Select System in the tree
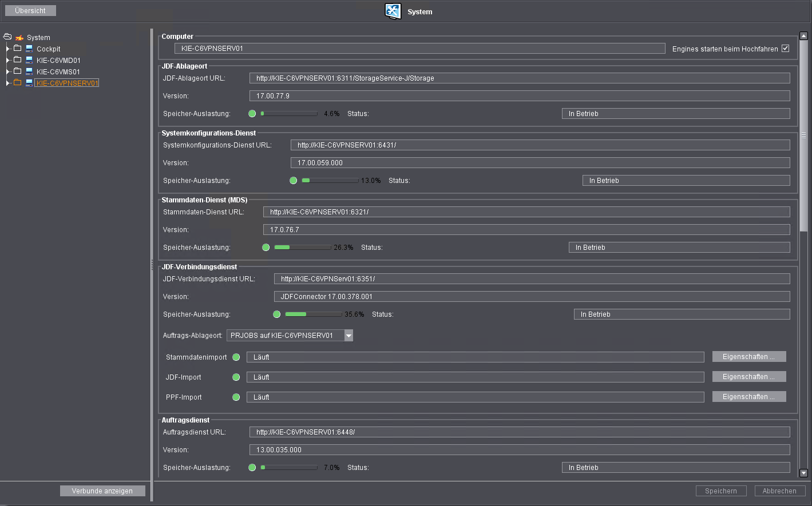Viewport: 812px width, 506px height. pyautogui.click(x=38, y=38)
